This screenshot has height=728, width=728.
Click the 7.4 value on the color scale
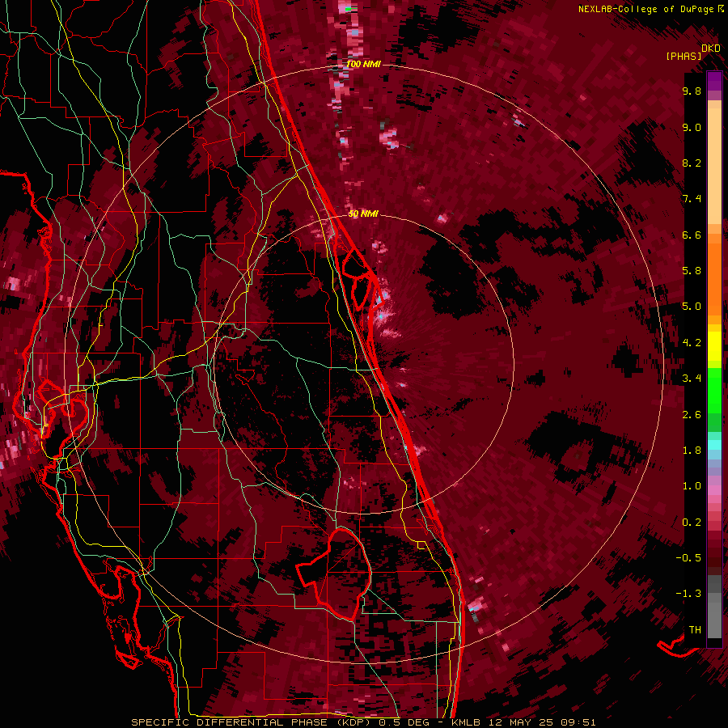[692, 199]
